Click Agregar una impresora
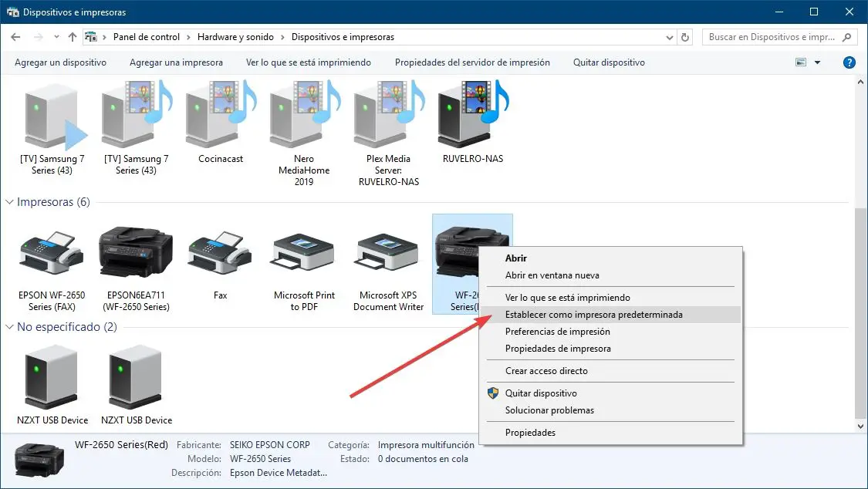 tap(176, 62)
